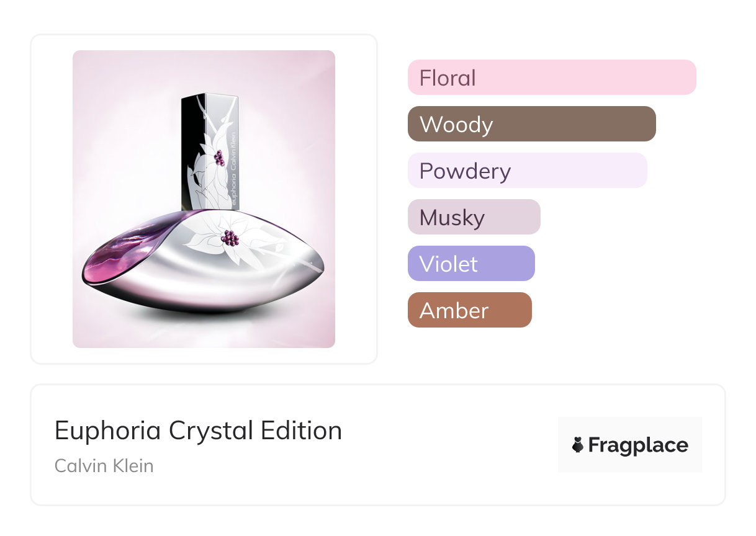
Task: Click the Calvin Klein brand name
Action: (x=104, y=465)
